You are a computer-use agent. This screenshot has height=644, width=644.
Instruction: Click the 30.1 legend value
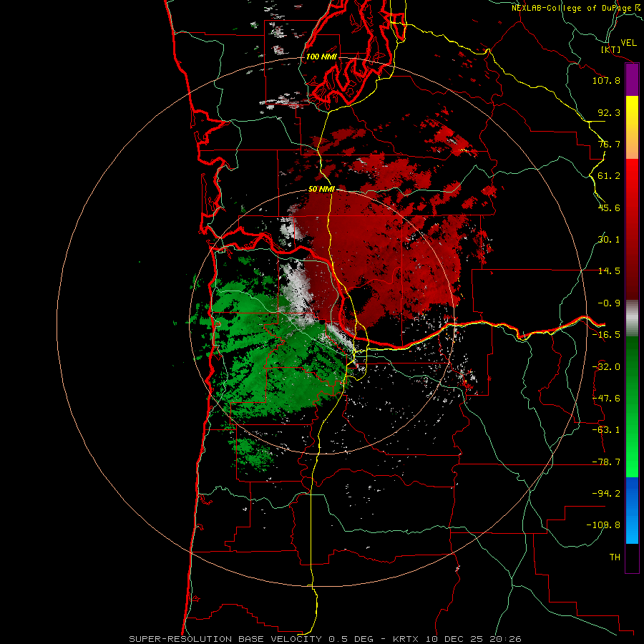pos(609,240)
